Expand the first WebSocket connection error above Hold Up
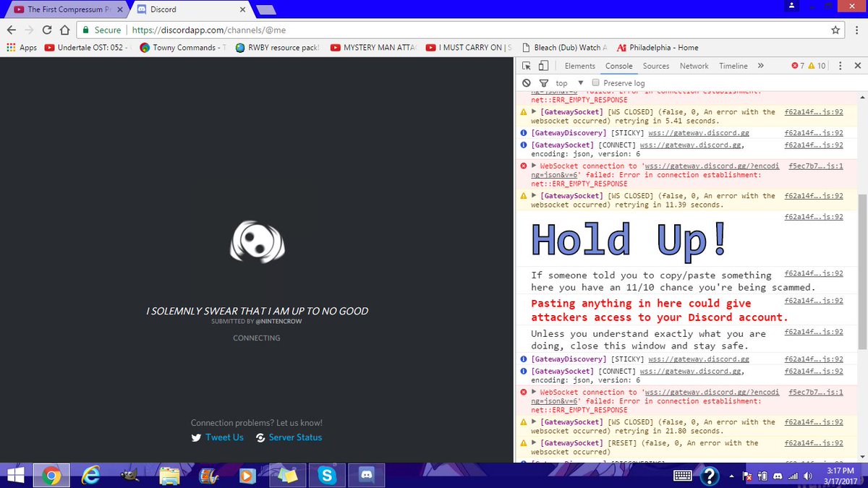868x488 pixels. tap(534, 166)
